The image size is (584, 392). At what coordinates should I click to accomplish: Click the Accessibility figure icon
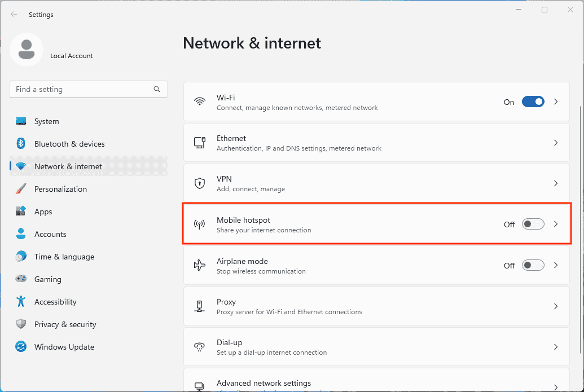pos(21,301)
